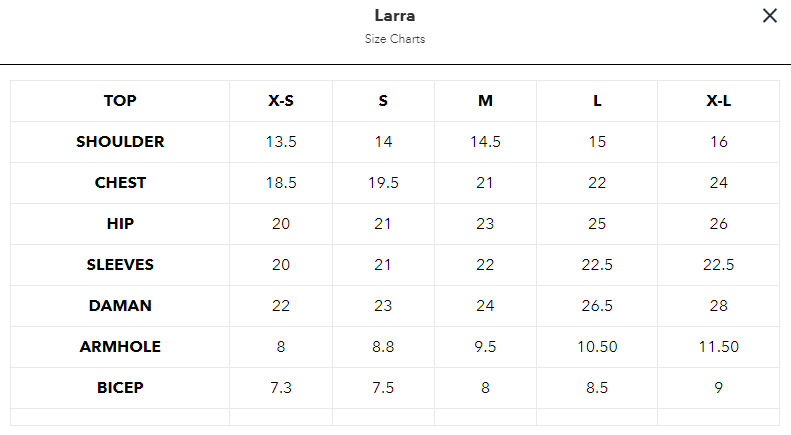Click the Size Charts subtitle
This screenshot has height=435, width=791.
tap(395, 40)
